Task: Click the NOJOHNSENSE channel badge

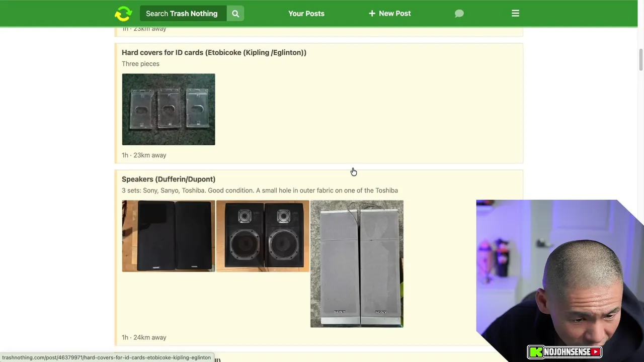Action: [x=565, y=352]
